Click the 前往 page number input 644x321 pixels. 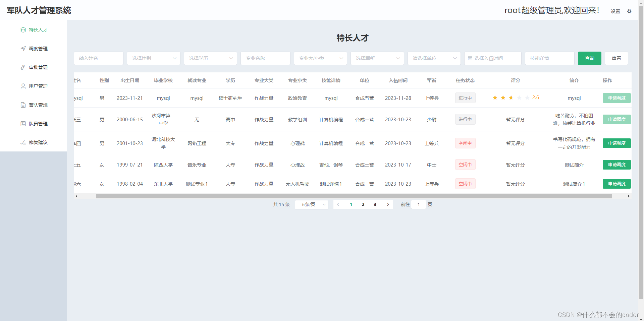(x=419, y=204)
